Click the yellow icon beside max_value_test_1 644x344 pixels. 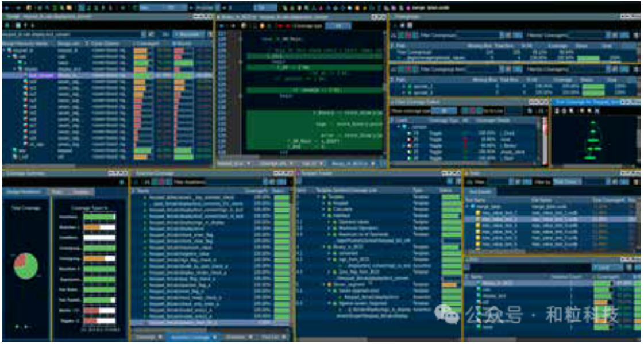coord(477,212)
